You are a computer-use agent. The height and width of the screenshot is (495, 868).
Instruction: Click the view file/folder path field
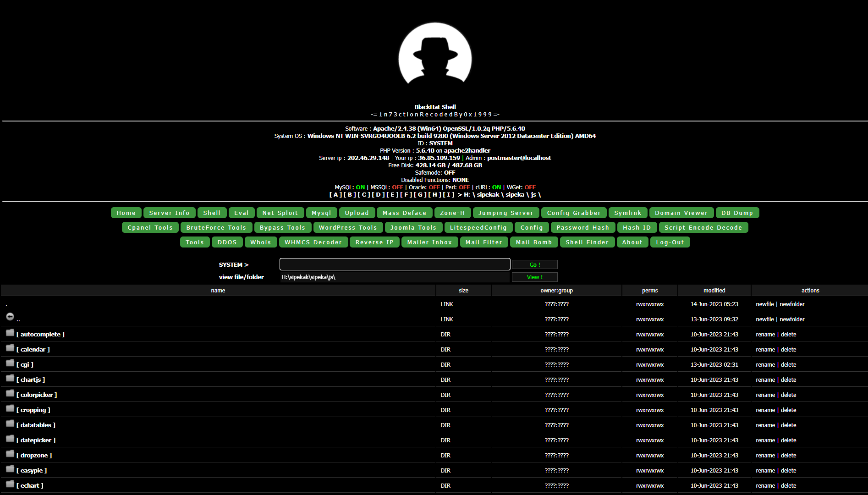coord(395,277)
